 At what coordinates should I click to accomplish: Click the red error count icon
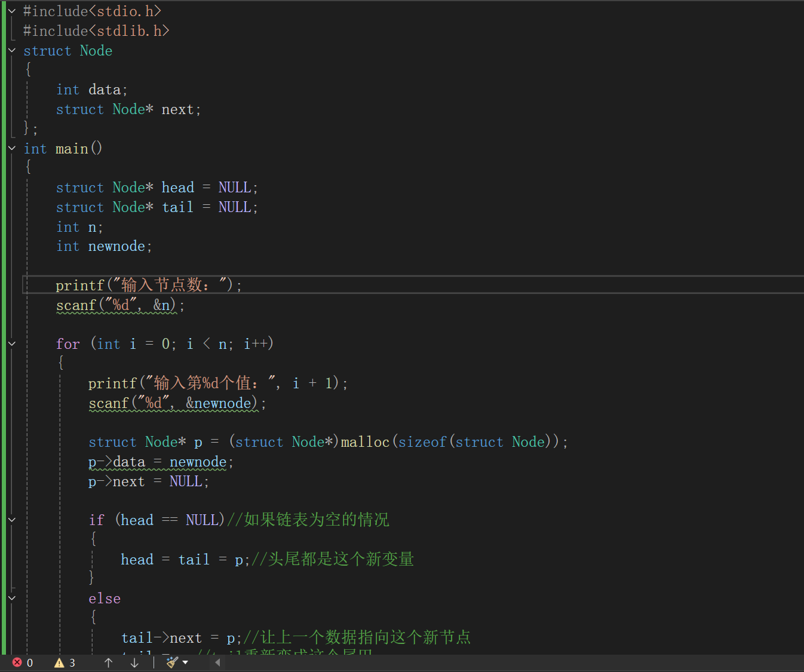click(17, 662)
